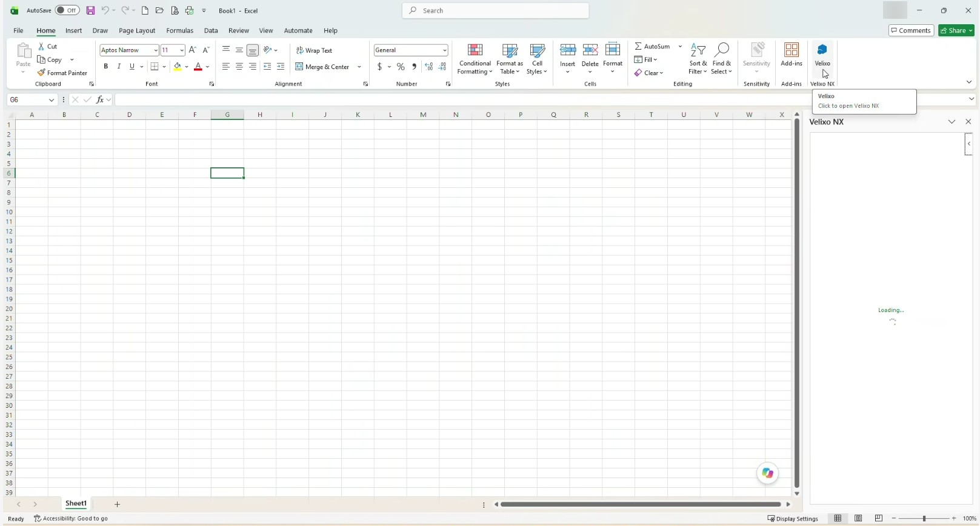
Task: Open the Merge & Center dropdown arrow
Action: [359, 67]
